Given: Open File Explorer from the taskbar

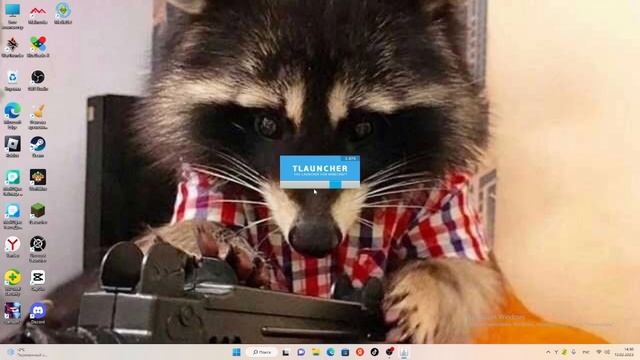Looking at the screenshot, I should pyautogui.click(x=316, y=352).
